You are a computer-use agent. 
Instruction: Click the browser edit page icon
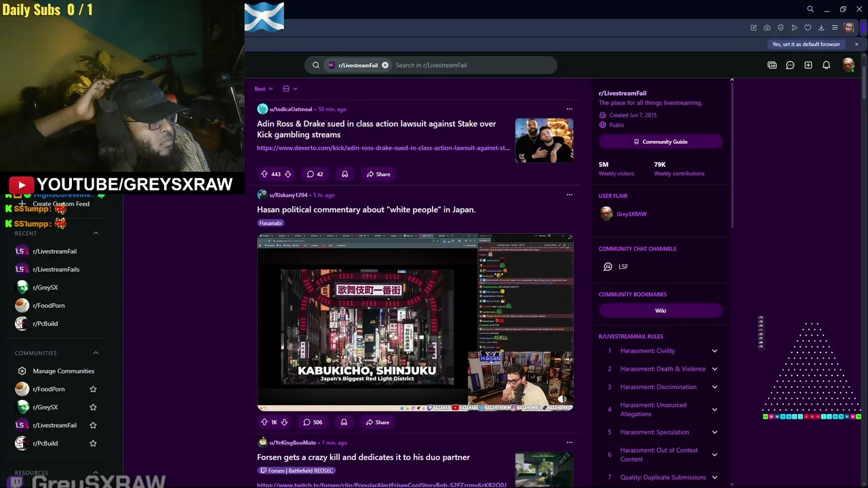(x=753, y=28)
